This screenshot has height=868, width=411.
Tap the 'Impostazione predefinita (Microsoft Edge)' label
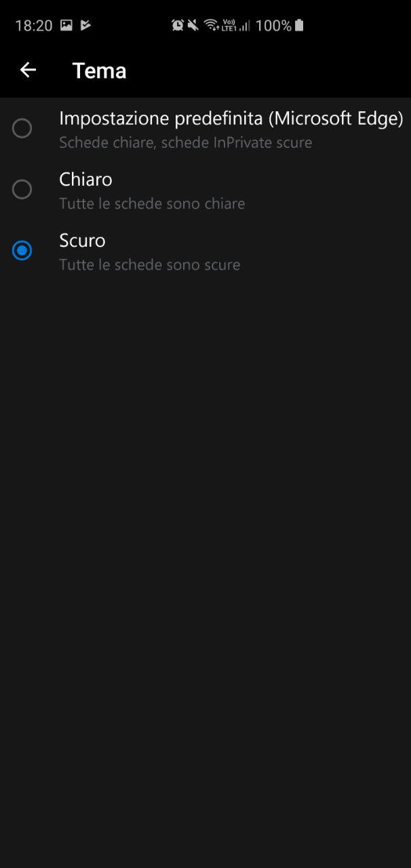pyautogui.click(x=231, y=119)
